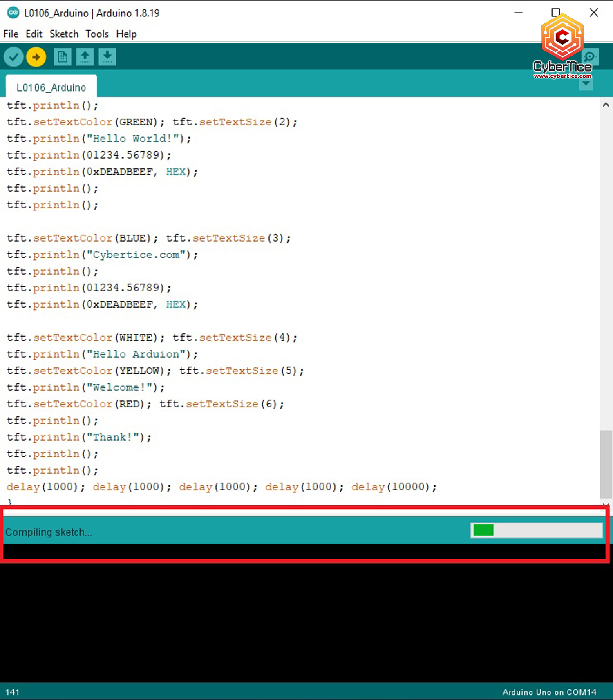Click setTextColor(WHITE) in the code

96,338
